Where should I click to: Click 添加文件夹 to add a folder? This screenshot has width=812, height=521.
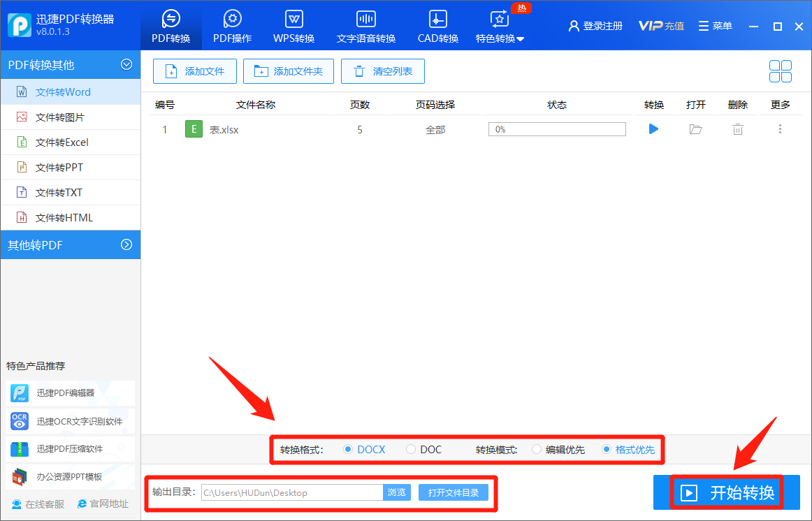coord(288,71)
